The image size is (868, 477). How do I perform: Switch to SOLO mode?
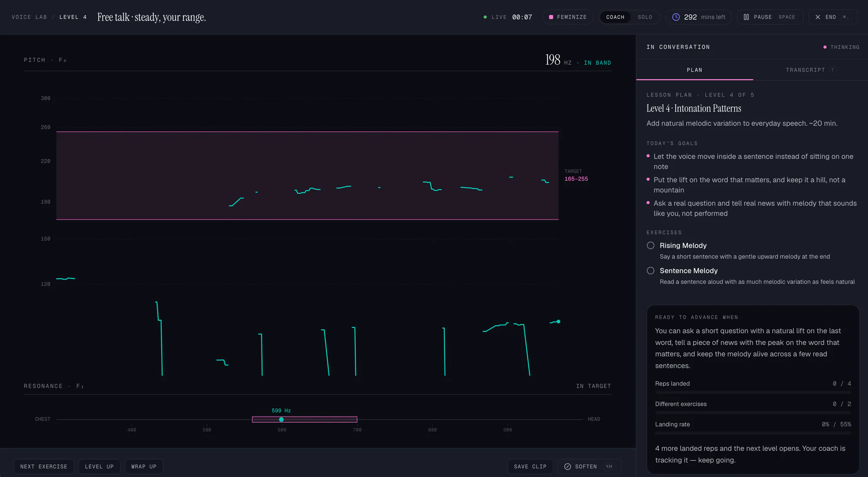(645, 17)
